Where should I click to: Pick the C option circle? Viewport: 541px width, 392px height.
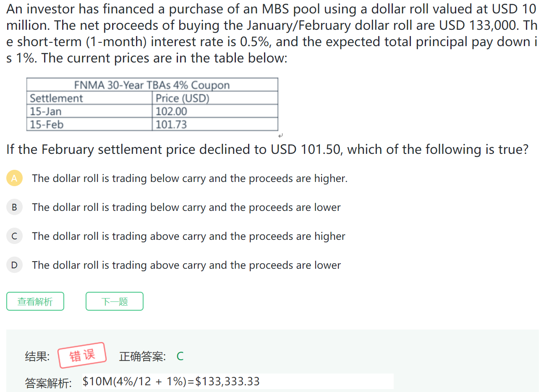pos(14,236)
